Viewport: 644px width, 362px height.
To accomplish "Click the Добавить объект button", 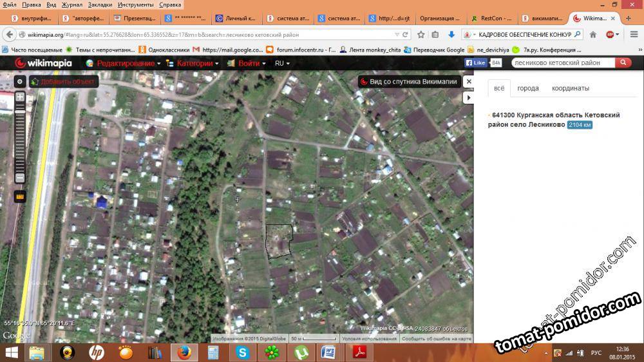I will point(68,82).
